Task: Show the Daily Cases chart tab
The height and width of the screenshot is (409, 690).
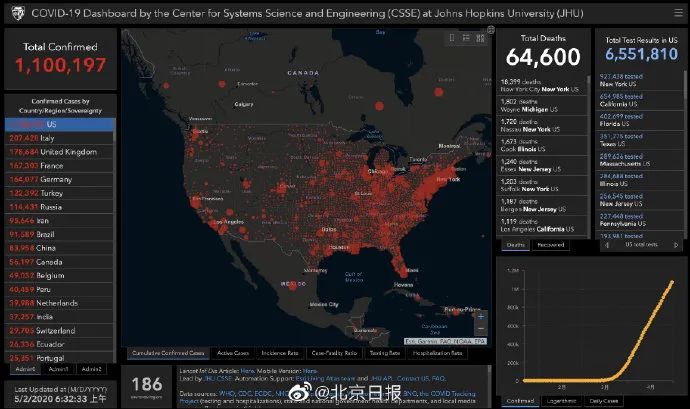Action: [604, 401]
